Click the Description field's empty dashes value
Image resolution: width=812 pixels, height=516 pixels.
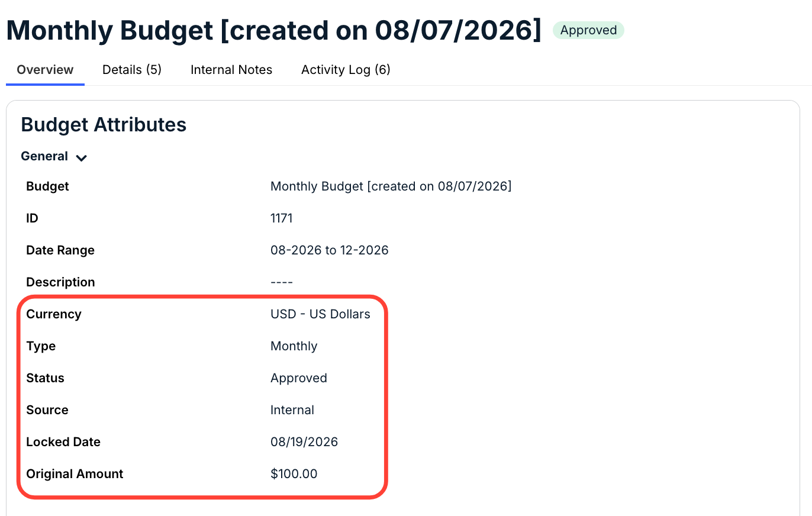(282, 282)
